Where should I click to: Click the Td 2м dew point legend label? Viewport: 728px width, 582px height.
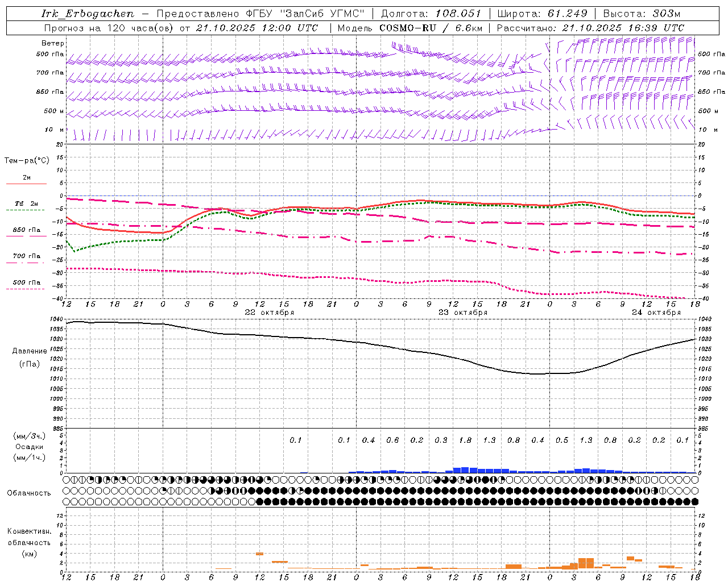click(27, 203)
